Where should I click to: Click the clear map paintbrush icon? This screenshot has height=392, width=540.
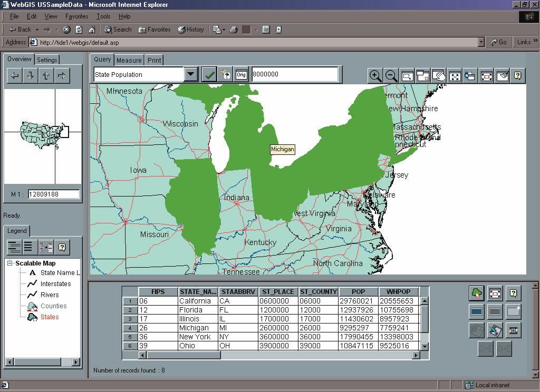502,76
